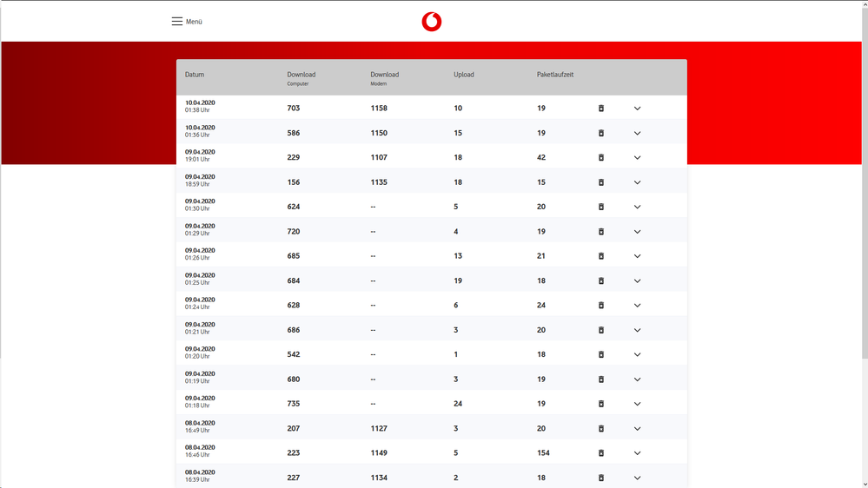This screenshot has width=868, height=488.
Task: Select the 703 download computer value
Action: [294, 109]
